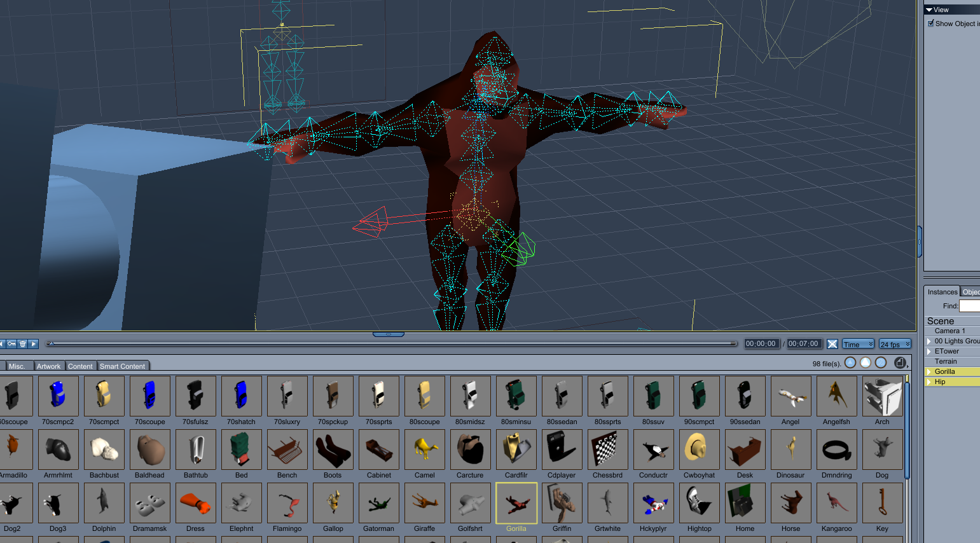Select the Bench content icon
This screenshot has width=980, height=543.
[287, 450]
